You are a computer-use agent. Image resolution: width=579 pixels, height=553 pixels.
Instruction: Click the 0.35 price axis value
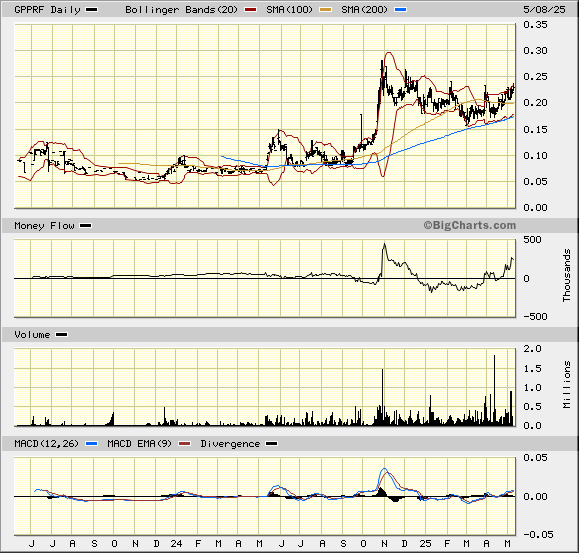[x=535, y=25]
